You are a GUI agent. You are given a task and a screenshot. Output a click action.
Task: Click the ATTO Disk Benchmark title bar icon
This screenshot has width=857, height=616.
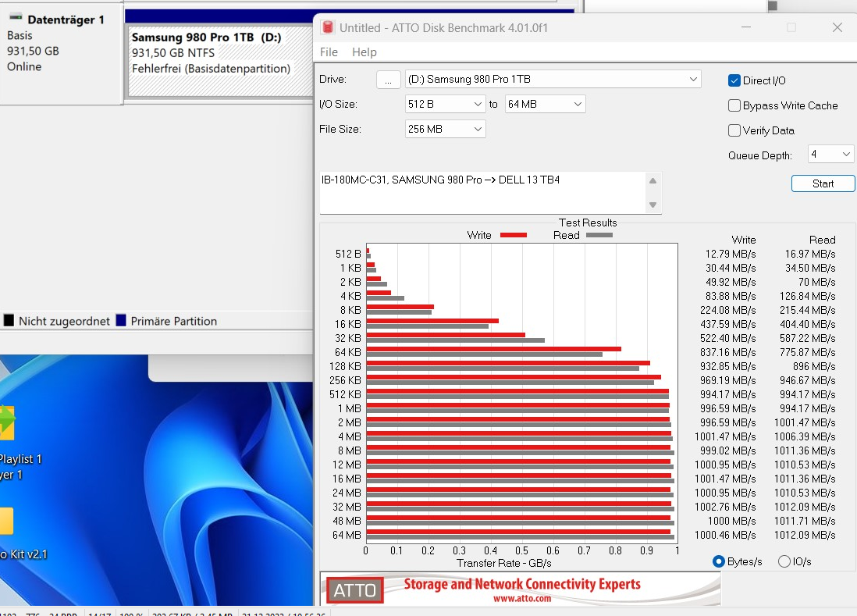pyautogui.click(x=327, y=27)
